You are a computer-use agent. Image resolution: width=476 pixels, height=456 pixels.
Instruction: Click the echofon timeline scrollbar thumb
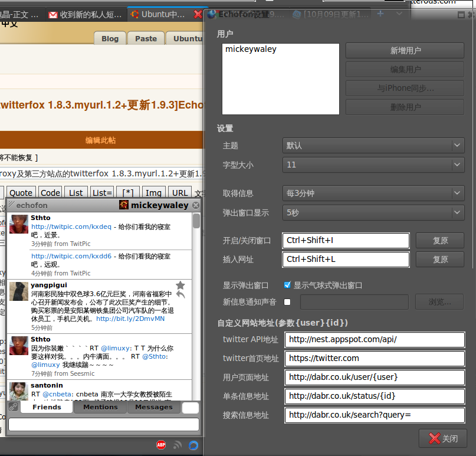click(x=196, y=221)
